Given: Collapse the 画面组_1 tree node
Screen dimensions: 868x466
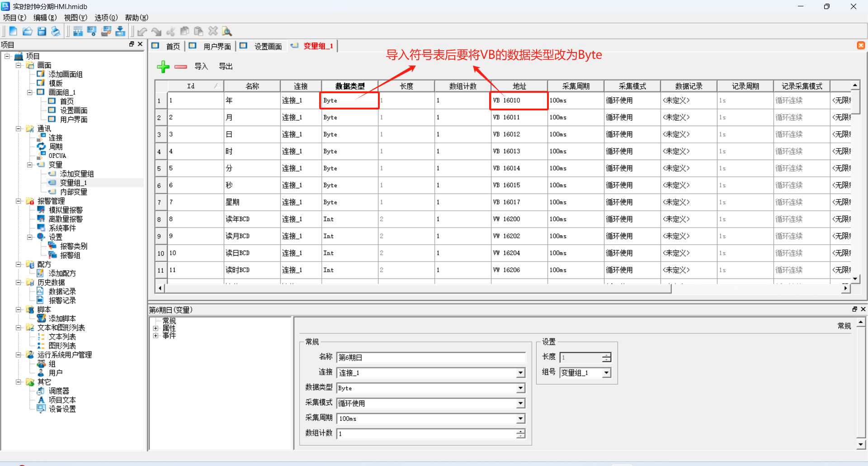Looking at the screenshot, I should click(30, 92).
